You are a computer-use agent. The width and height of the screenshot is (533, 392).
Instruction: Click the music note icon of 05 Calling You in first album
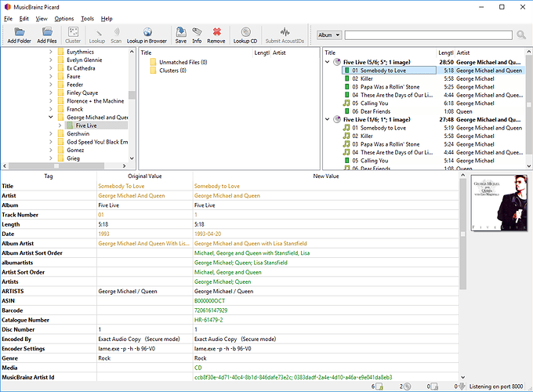[346, 103]
